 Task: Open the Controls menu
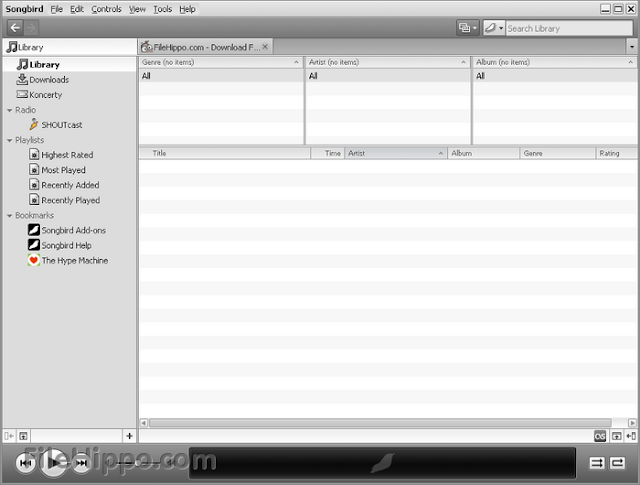pyautogui.click(x=106, y=9)
